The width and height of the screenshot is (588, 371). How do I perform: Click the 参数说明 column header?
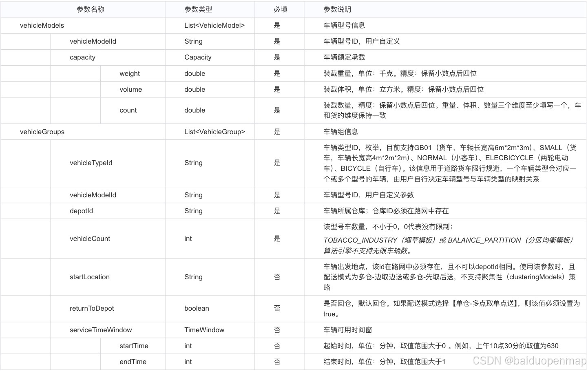coord(337,9)
